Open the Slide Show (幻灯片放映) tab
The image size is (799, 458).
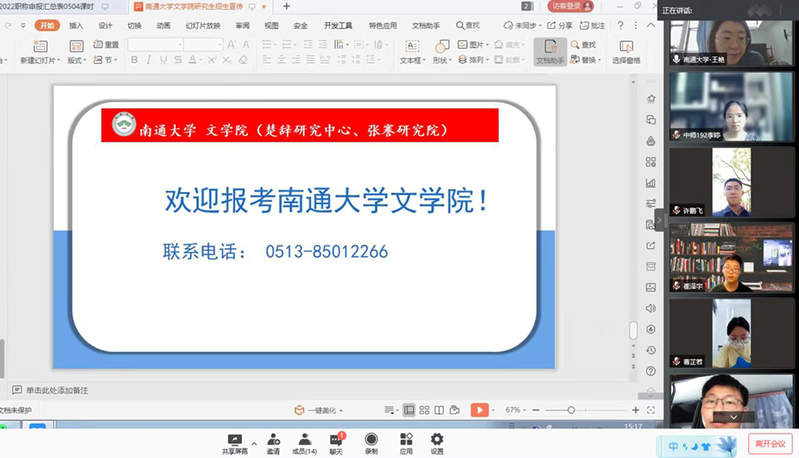(x=203, y=25)
